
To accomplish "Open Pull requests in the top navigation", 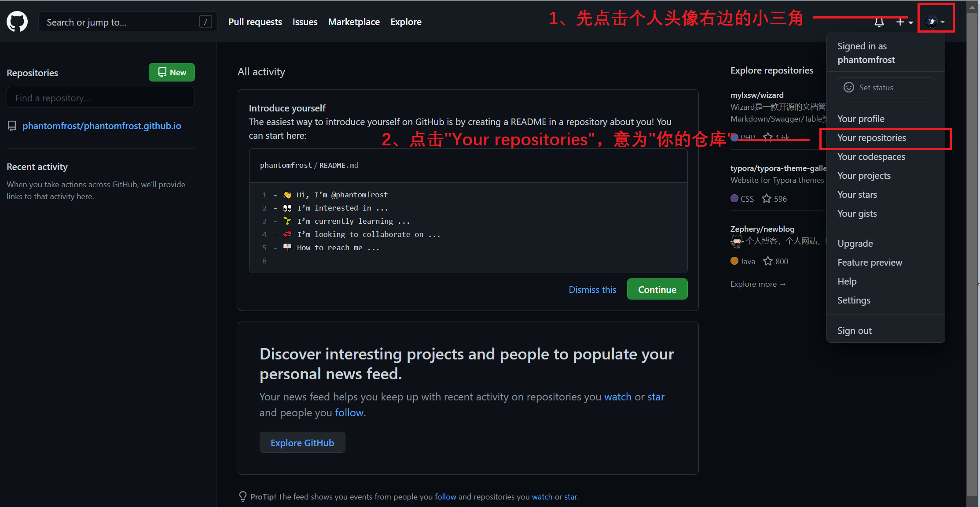I will tap(255, 22).
